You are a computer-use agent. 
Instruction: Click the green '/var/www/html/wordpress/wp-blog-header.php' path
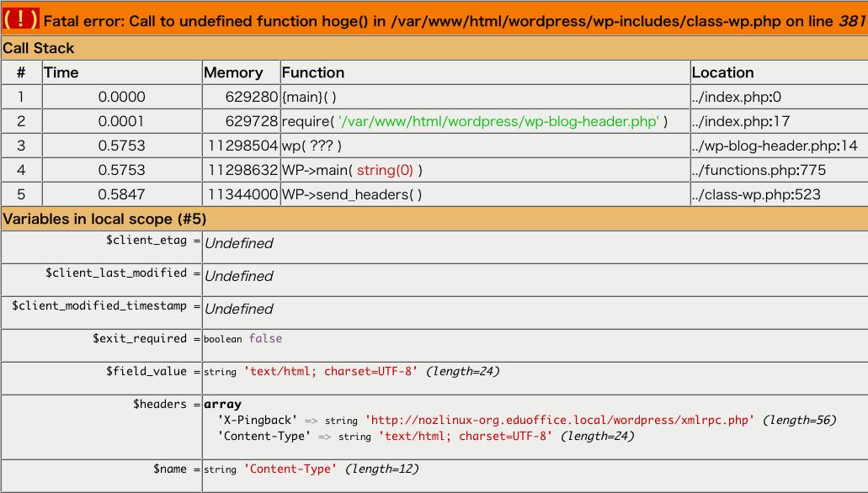point(498,121)
